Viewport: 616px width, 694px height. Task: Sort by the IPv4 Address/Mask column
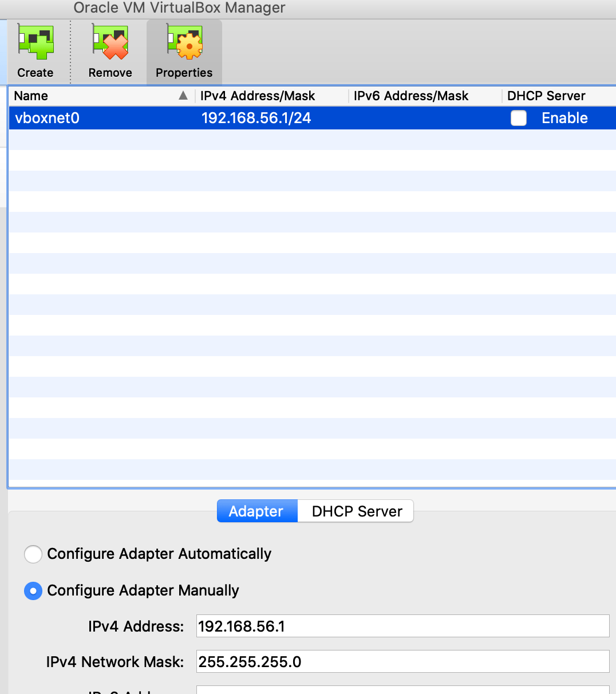coord(256,96)
